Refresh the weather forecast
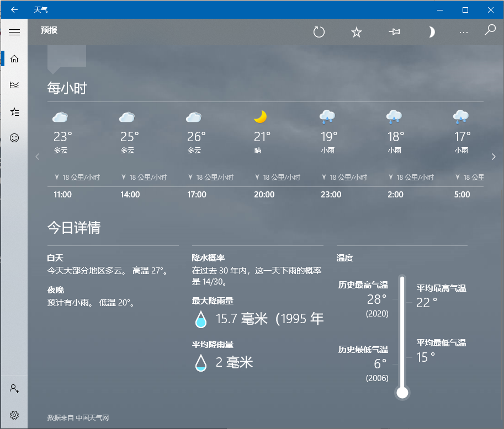Viewport: 504px width, 429px height. [x=319, y=32]
